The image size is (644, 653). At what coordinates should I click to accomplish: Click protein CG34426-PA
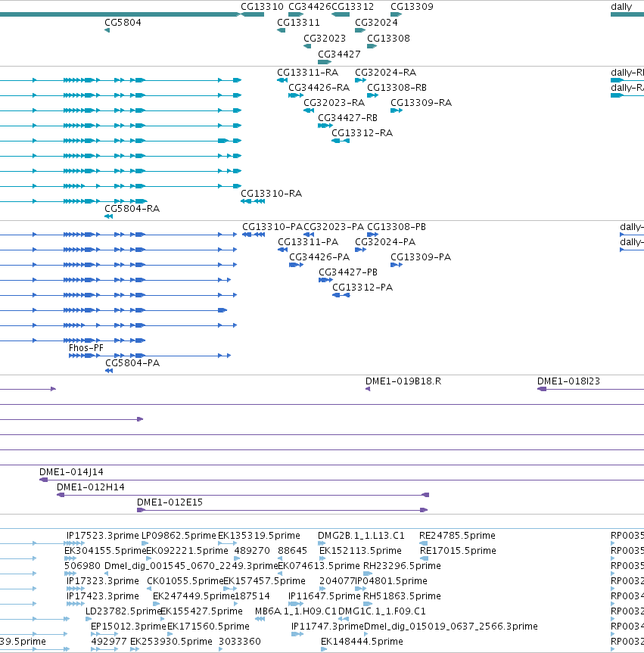tap(319, 257)
